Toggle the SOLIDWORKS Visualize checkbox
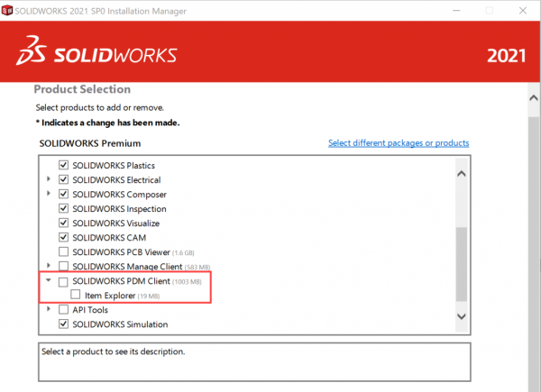 [64, 223]
